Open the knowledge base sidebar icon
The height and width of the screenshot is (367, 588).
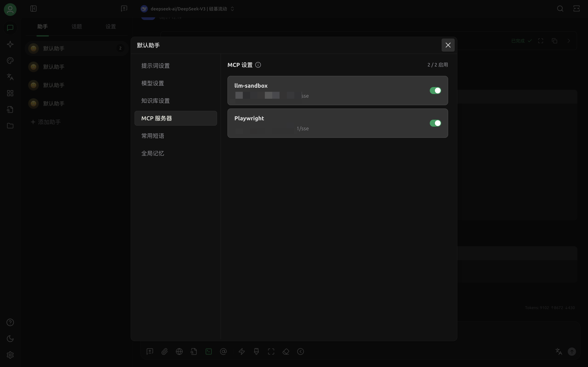pos(10,109)
